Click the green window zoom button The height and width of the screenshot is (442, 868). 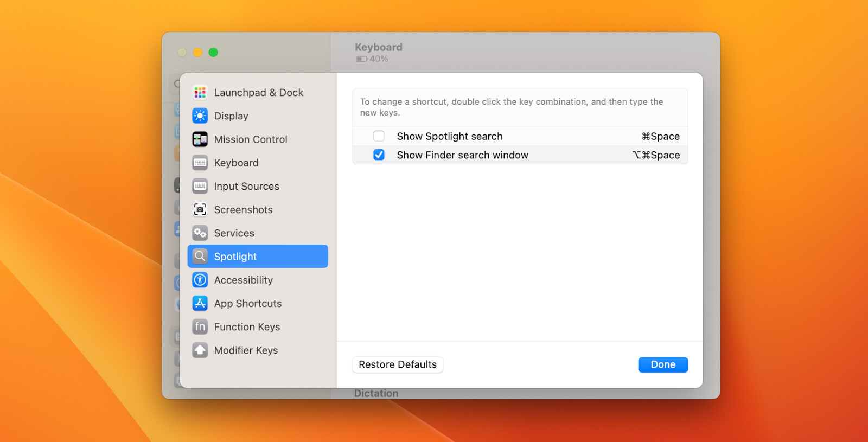pos(213,52)
